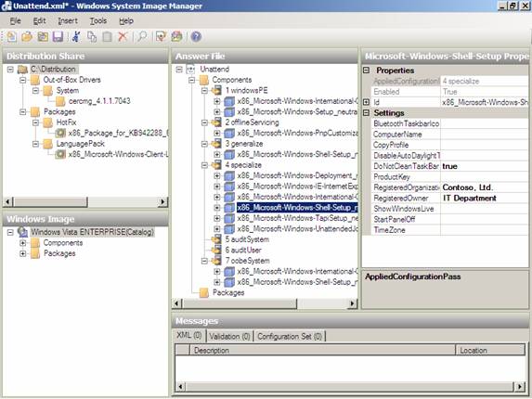
Task: Open the Tools menu
Action: (x=98, y=21)
